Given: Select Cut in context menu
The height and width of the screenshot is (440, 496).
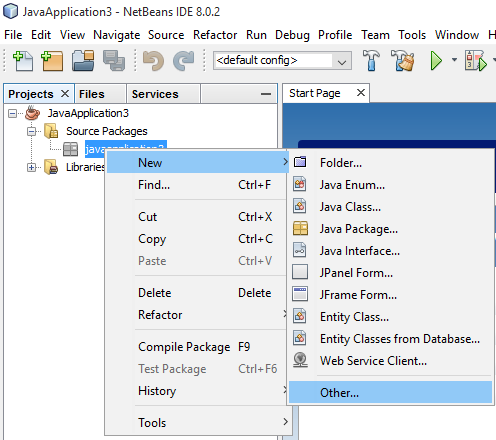Looking at the screenshot, I should (198, 217).
